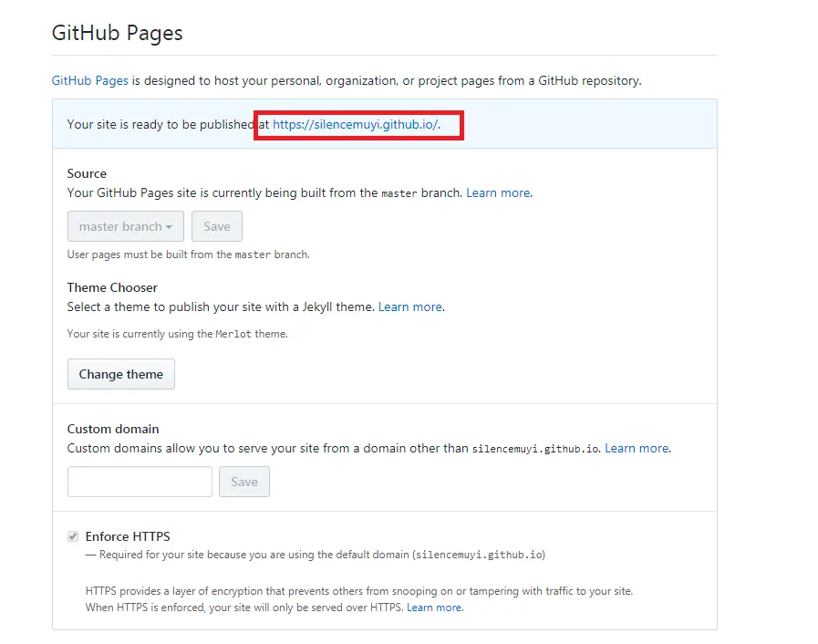Click Save button beside custom domain field

pyautogui.click(x=244, y=482)
